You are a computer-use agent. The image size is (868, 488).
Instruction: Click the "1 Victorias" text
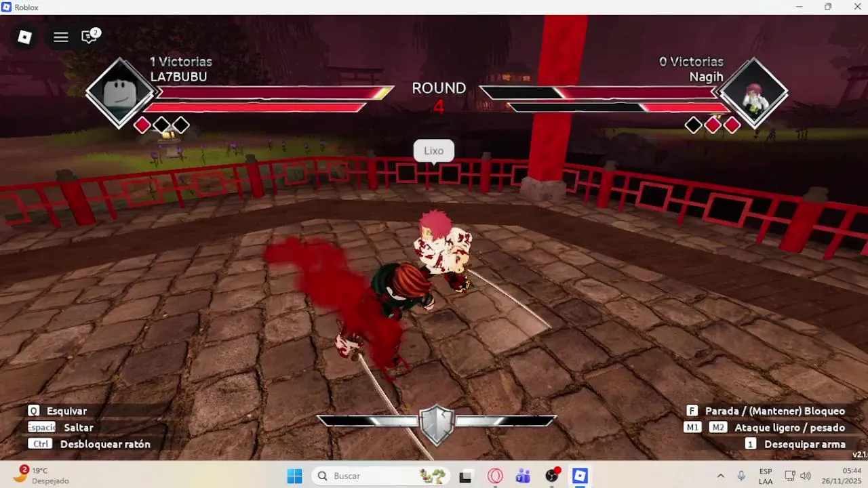pos(181,62)
